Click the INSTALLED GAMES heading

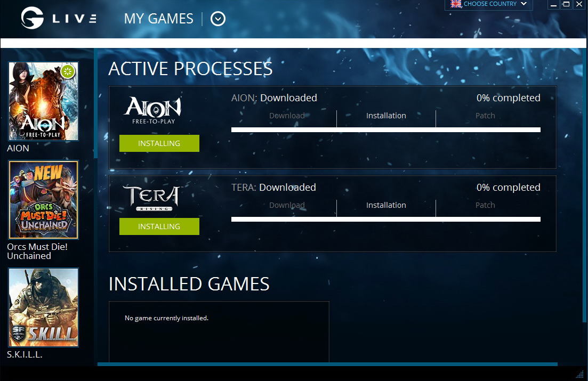coord(189,284)
